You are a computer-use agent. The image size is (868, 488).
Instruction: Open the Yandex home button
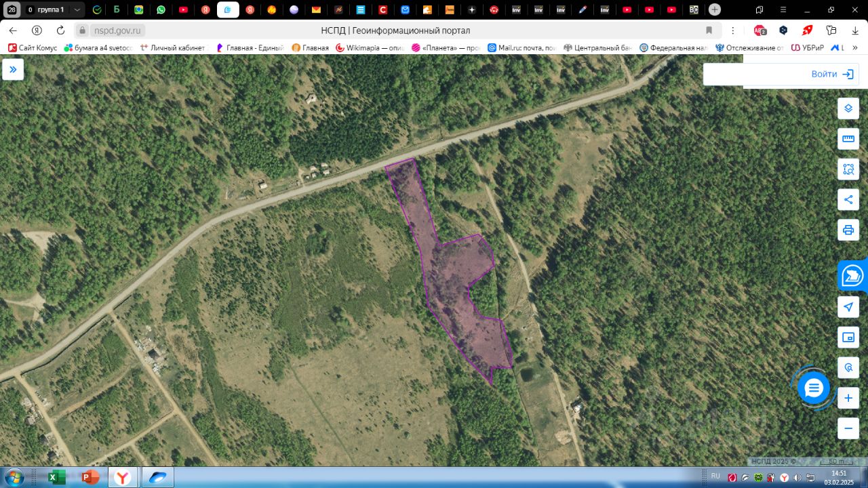point(37,30)
